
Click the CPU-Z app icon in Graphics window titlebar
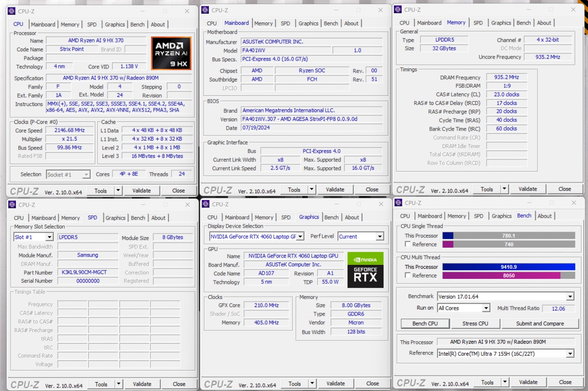tap(205, 204)
